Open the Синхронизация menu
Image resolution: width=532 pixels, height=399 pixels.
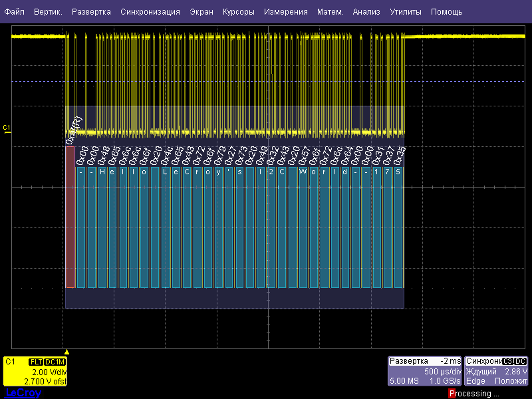point(150,12)
